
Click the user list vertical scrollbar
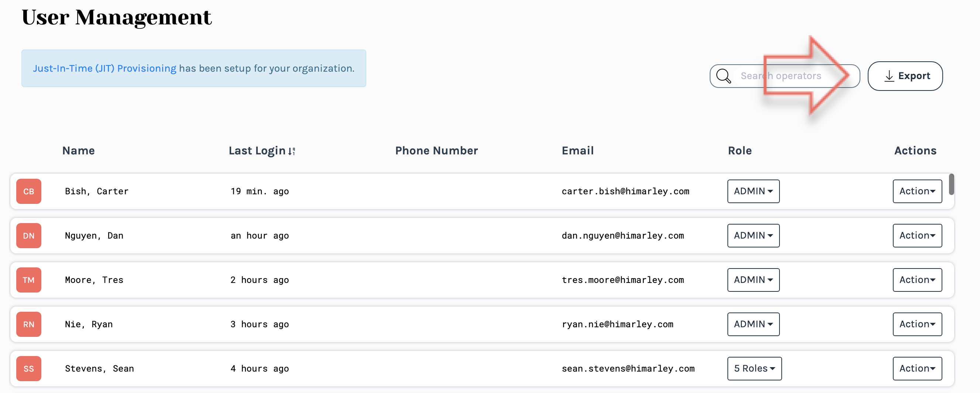coord(951,185)
